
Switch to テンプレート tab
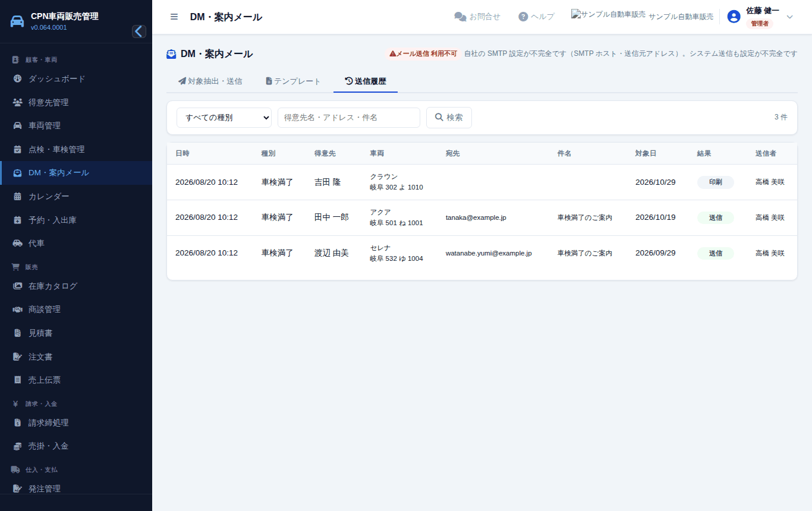(x=293, y=81)
